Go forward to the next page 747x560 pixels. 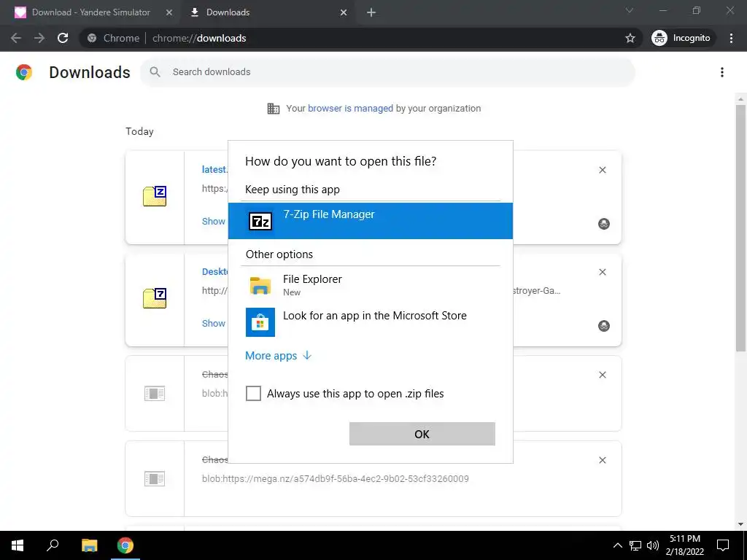coord(39,38)
